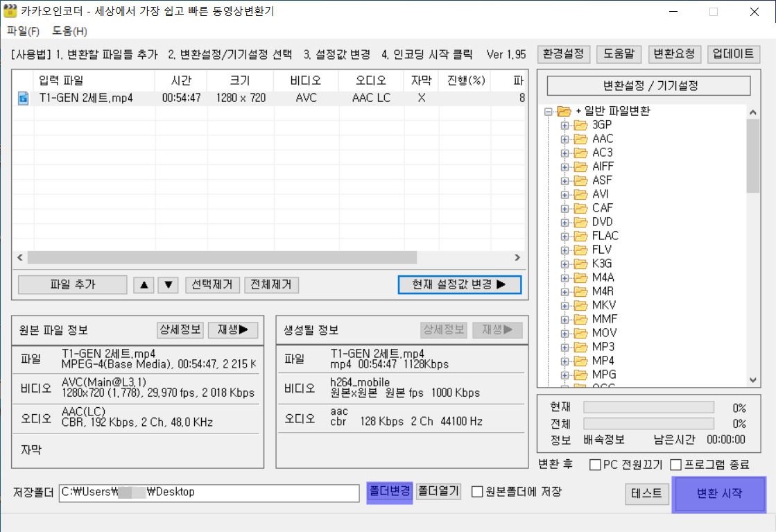Click the FLAC folder icon

pos(580,236)
